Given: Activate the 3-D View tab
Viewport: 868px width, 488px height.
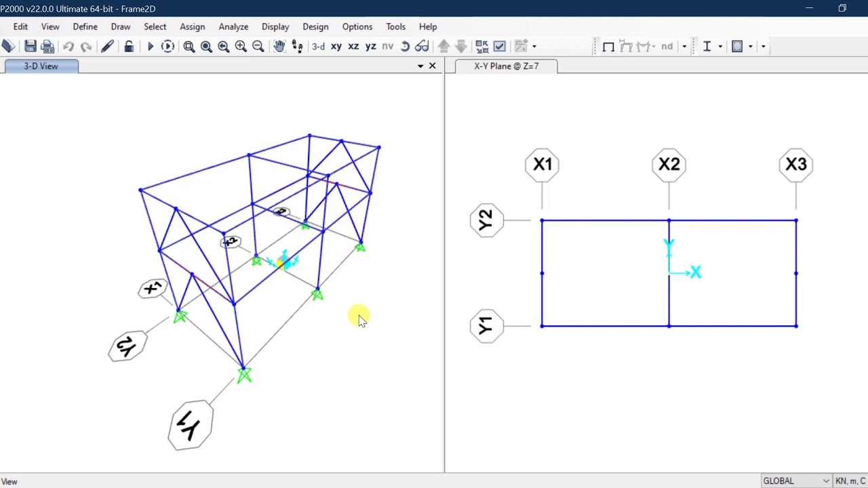Looking at the screenshot, I should coord(41,66).
